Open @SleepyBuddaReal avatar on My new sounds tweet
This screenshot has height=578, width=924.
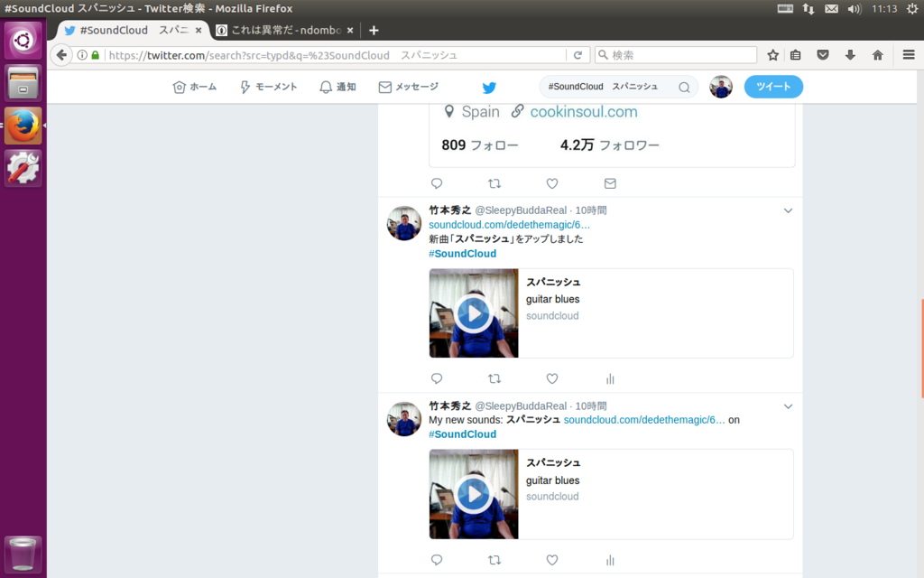coord(404,419)
